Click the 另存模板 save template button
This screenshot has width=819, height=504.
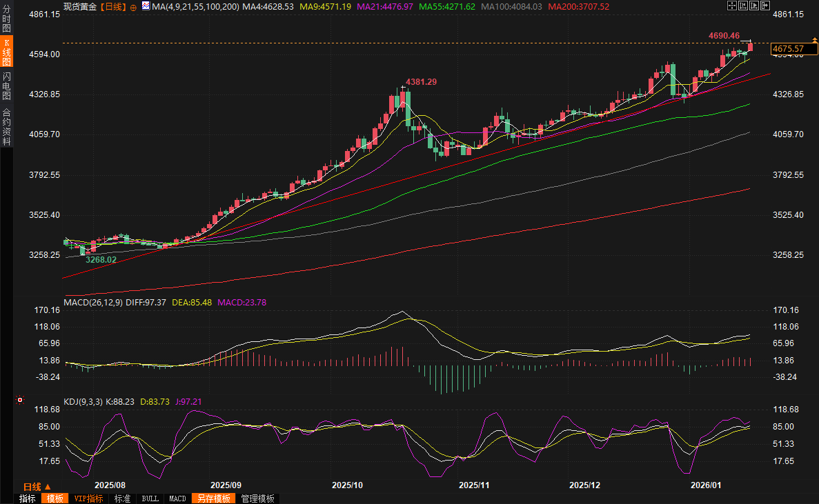213,498
